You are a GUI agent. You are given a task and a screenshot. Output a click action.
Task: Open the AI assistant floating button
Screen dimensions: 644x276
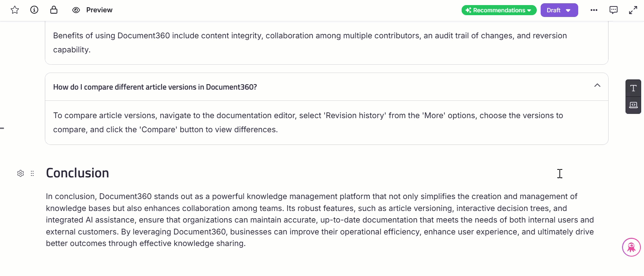[x=631, y=247]
